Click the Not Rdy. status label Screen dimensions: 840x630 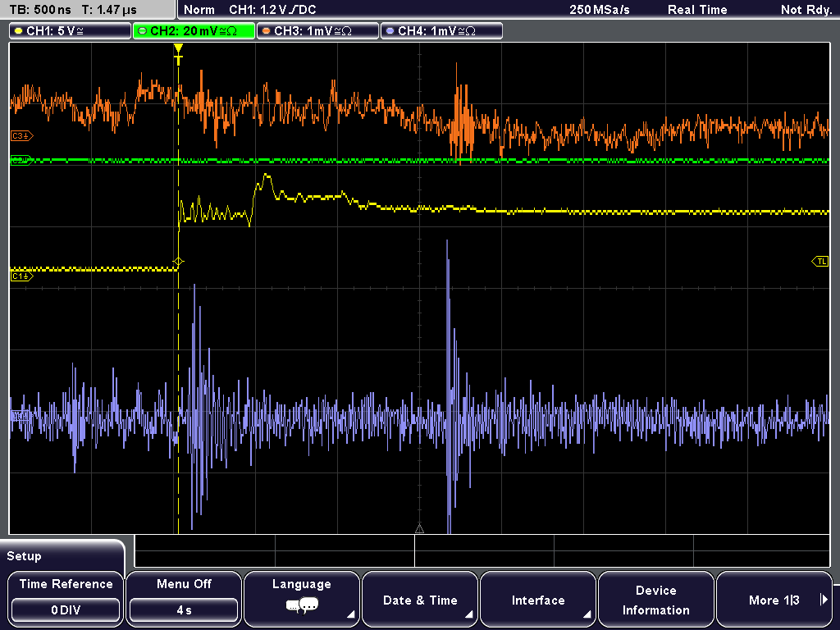click(806, 10)
